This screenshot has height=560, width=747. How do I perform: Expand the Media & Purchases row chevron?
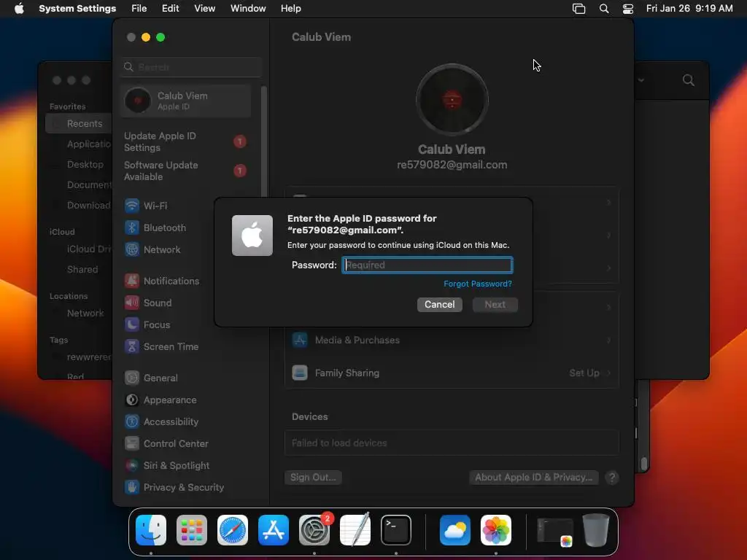coord(609,340)
